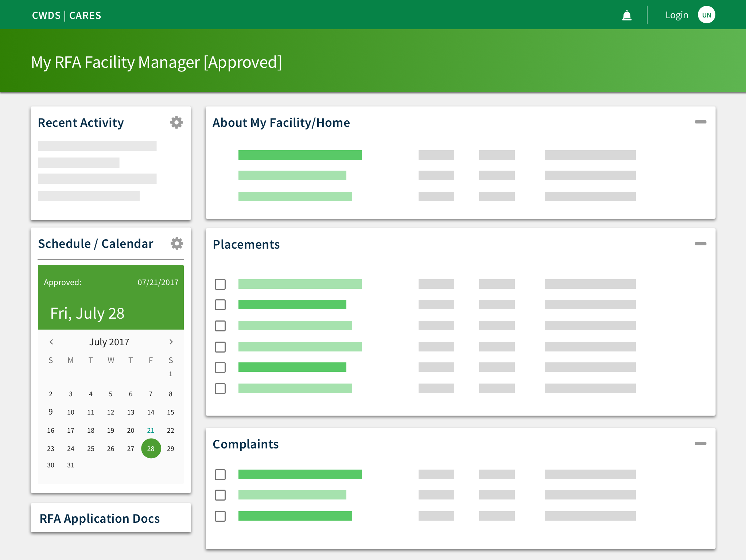The width and height of the screenshot is (746, 560).
Task: Click the UN user avatar
Action: tap(706, 15)
